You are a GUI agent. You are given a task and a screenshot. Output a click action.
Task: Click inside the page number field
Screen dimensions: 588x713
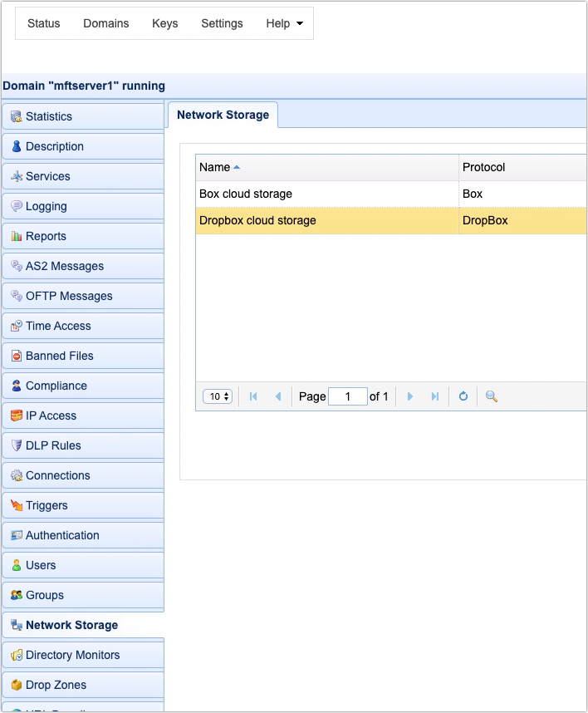pyautogui.click(x=347, y=396)
